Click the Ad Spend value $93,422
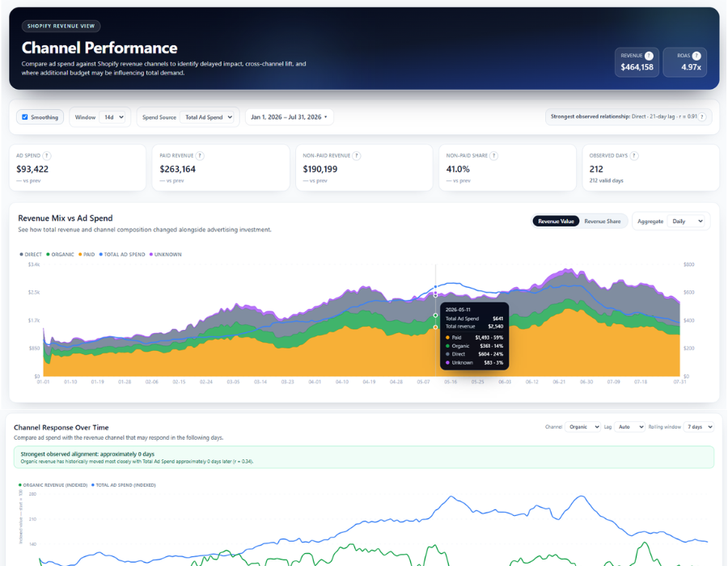 (x=32, y=169)
